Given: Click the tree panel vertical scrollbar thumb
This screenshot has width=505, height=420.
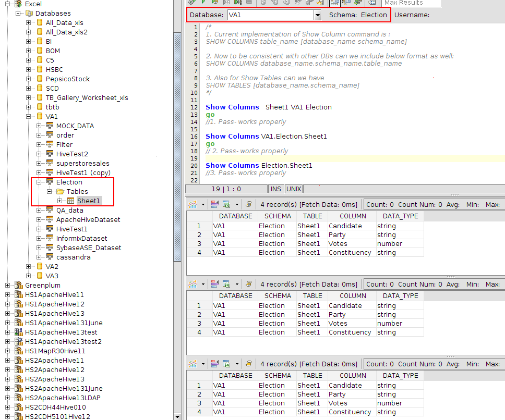Looking at the screenshot, I should [x=177, y=147].
